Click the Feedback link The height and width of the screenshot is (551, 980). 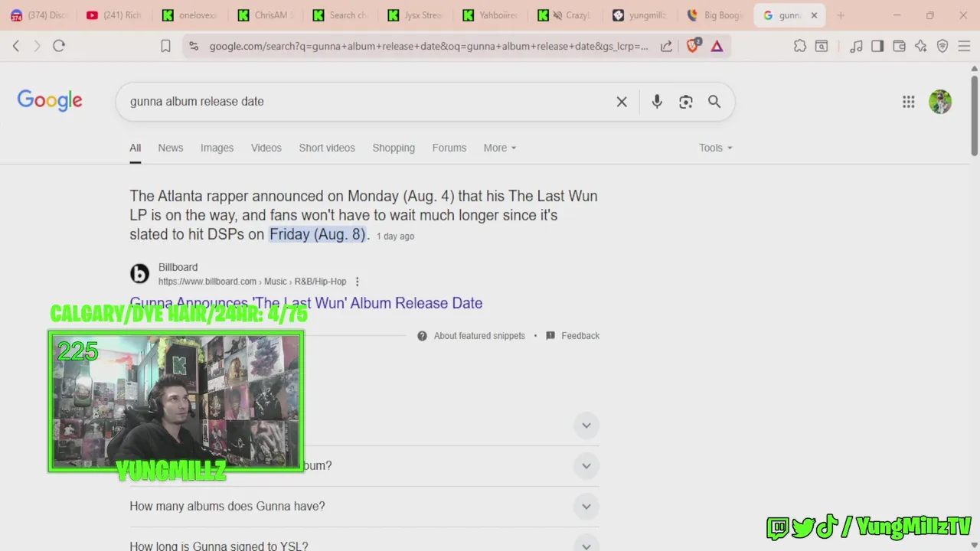click(x=580, y=336)
